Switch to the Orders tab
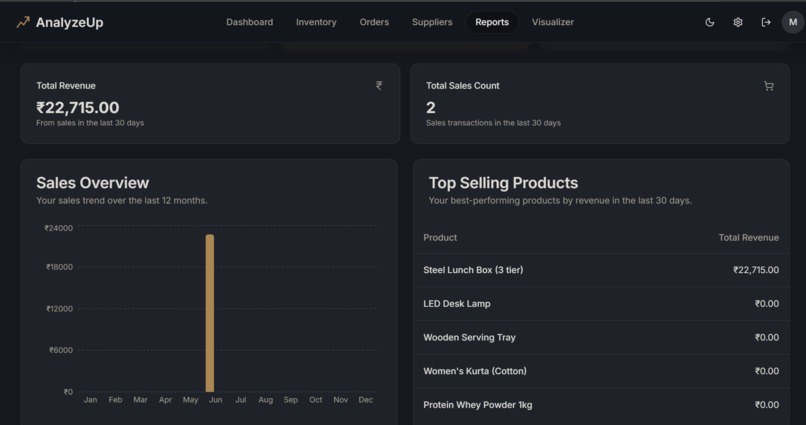Screen dimensions: 806x425 click(374, 22)
